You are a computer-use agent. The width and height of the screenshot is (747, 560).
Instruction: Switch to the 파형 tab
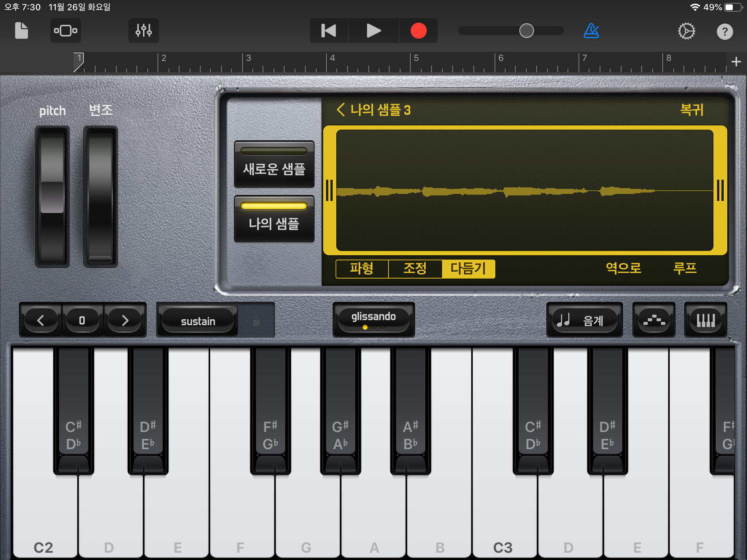[x=362, y=269]
